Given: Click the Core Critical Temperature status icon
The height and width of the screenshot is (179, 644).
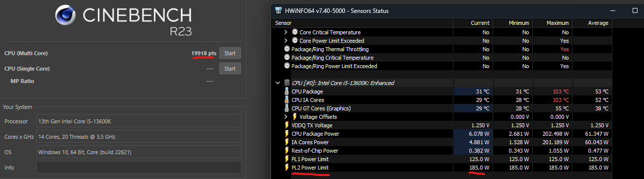Looking at the screenshot, I should 295,32.
